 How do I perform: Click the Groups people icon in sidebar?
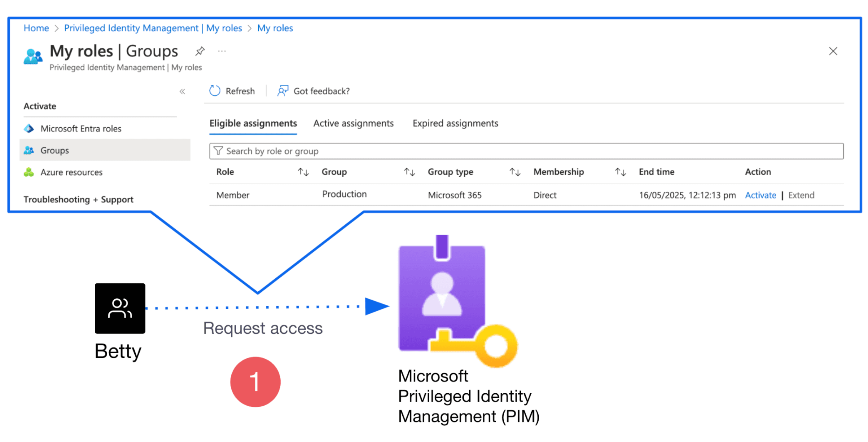coord(29,150)
